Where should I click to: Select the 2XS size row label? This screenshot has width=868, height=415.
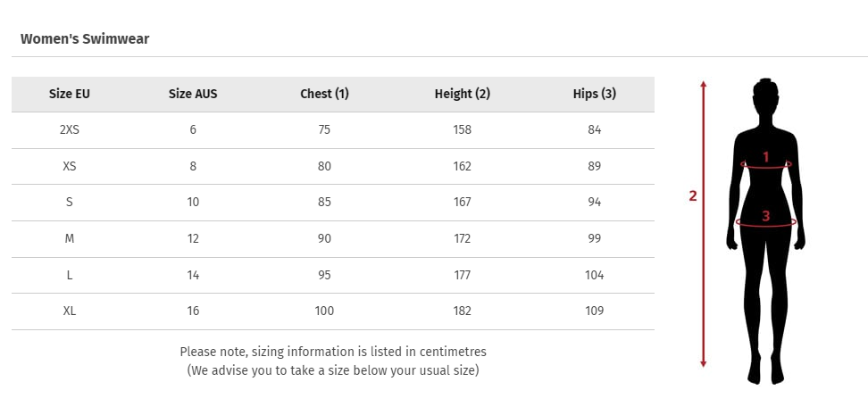69,130
